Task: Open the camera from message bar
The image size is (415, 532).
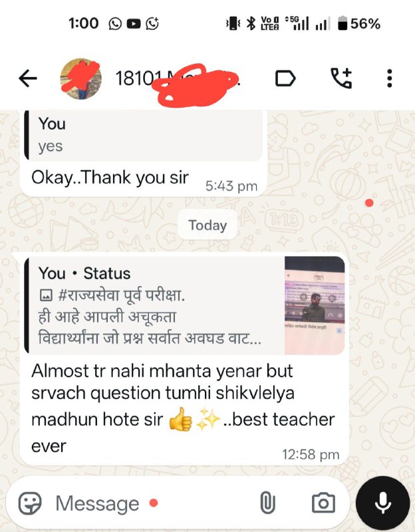Action: (x=323, y=503)
